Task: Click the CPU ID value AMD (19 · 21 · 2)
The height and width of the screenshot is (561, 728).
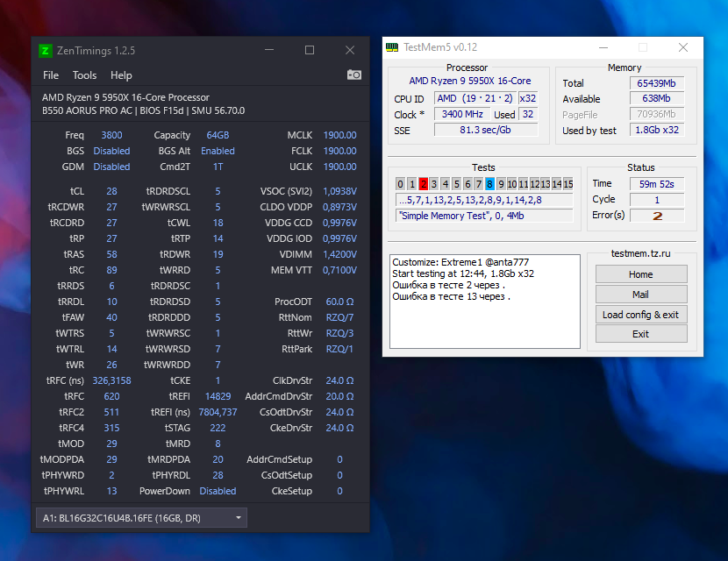Action: pyautogui.click(x=475, y=98)
